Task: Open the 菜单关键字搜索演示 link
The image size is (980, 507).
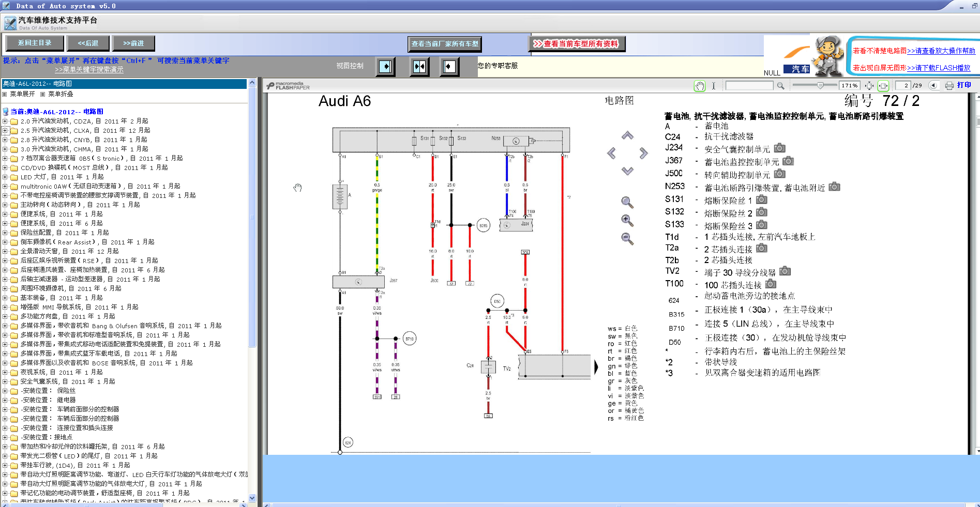Action: 89,70
